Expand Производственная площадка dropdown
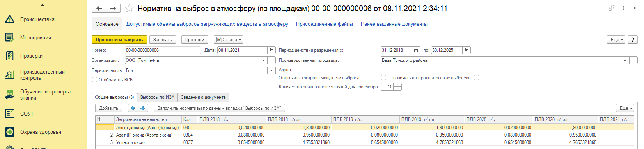 coord(625,60)
